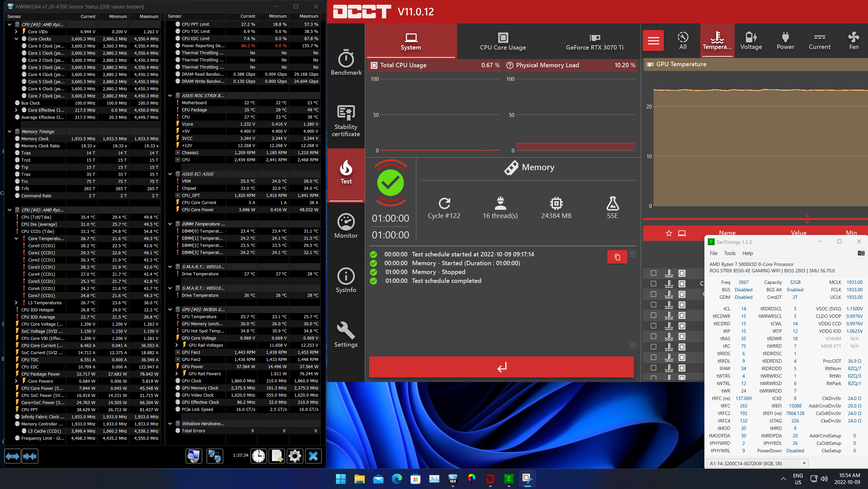
Task: Tick the second row checkbox in OCCT sensor list
Action: click(x=653, y=284)
